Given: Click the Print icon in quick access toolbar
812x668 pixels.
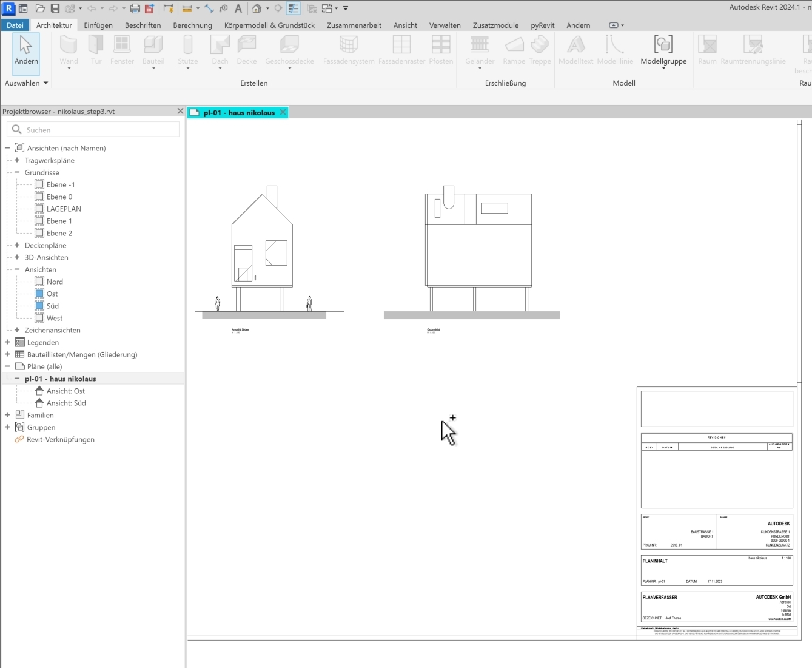Looking at the screenshot, I should coord(135,8).
